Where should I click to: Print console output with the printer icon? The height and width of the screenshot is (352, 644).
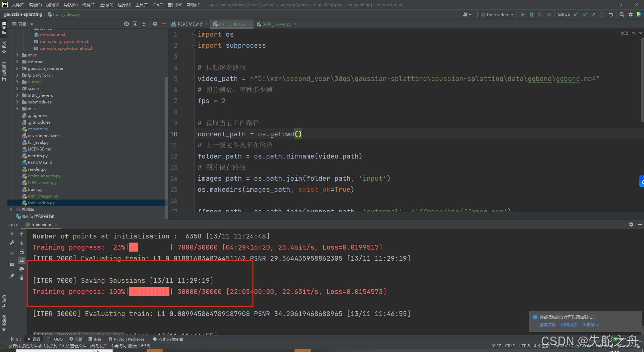click(22, 269)
